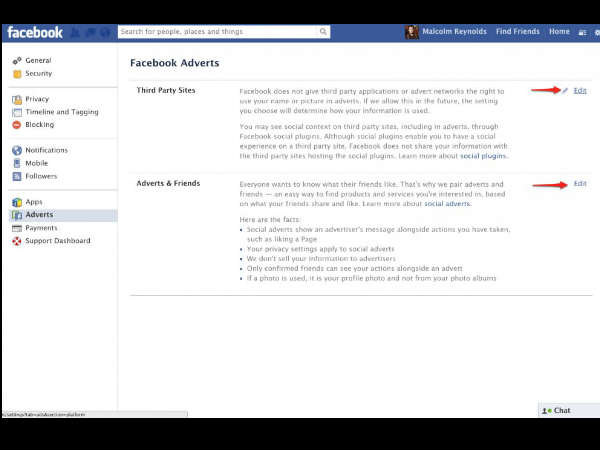Click the Followers feed icon
Image resolution: width=600 pixels, height=450 pixels.
(x=17, y=176)
